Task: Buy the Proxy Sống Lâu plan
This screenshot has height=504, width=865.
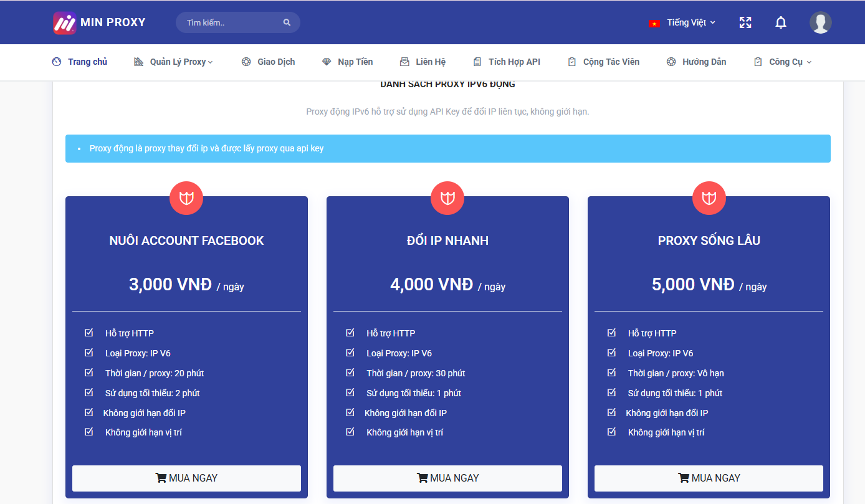Action: 709,478
